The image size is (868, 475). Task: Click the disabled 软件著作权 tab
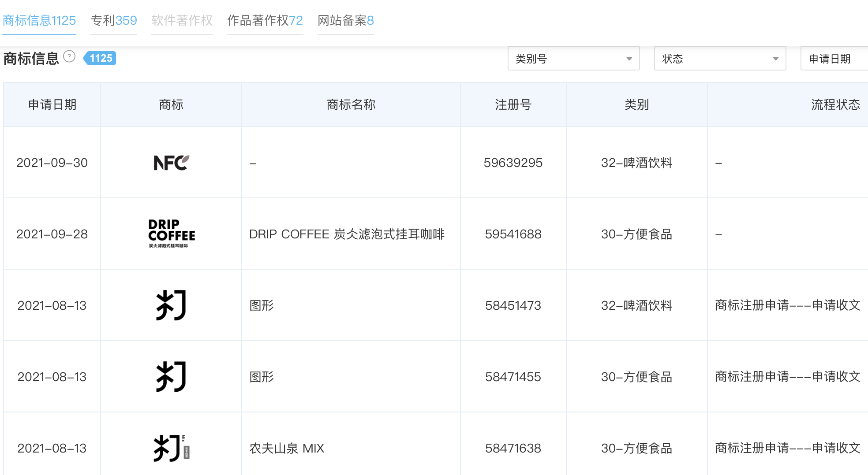click(182, 20)
